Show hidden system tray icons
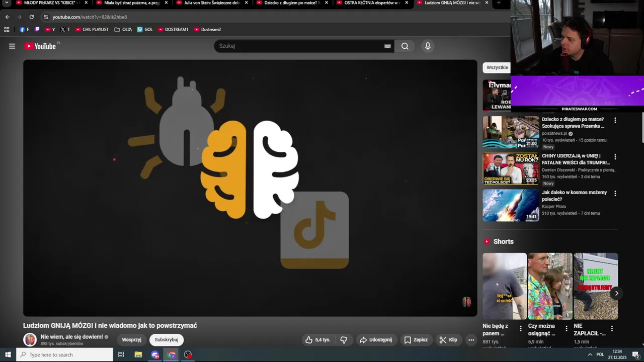This screenshot has height=362, width=644. coord(590,355)
